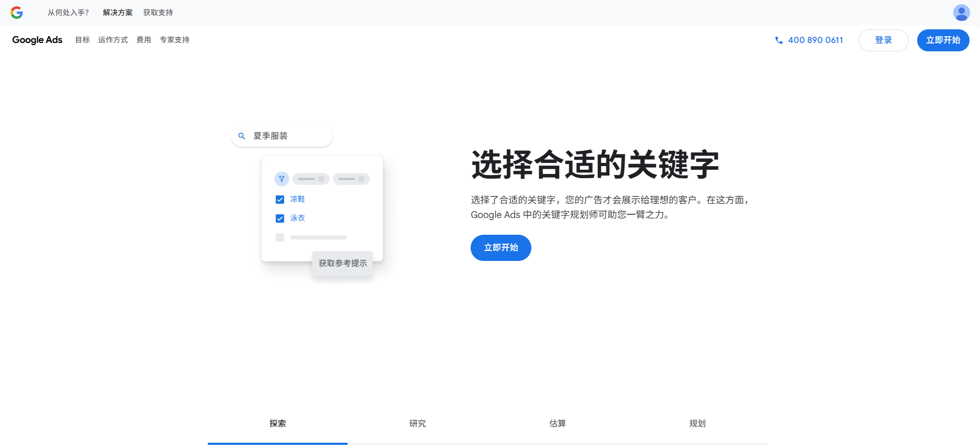Switch to the 规划 tab
This screenshot has width=980, height=448.
(x=697, y=423)
